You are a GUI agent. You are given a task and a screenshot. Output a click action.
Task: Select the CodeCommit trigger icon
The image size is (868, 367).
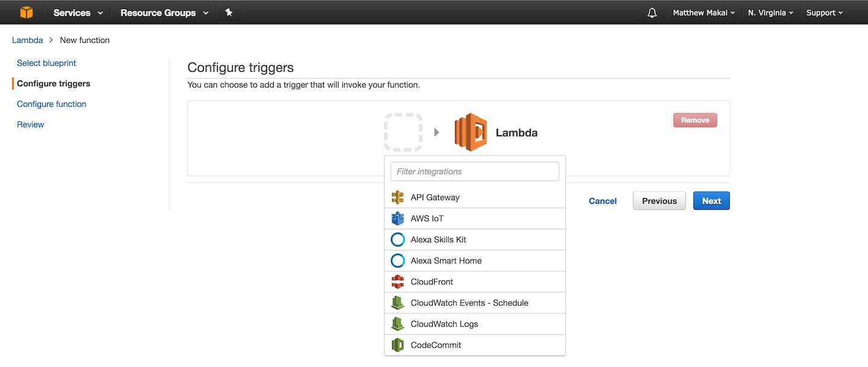pos(398,345)
